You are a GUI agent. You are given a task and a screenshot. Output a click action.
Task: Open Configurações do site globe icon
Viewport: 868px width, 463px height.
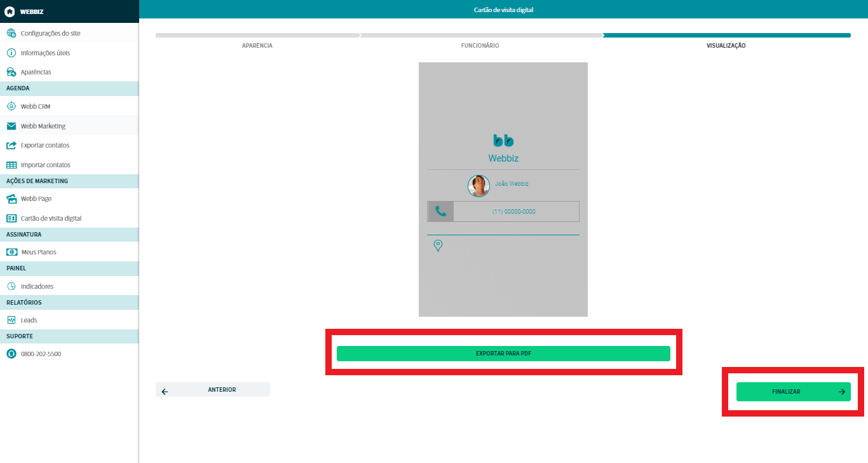click(11, 33)
